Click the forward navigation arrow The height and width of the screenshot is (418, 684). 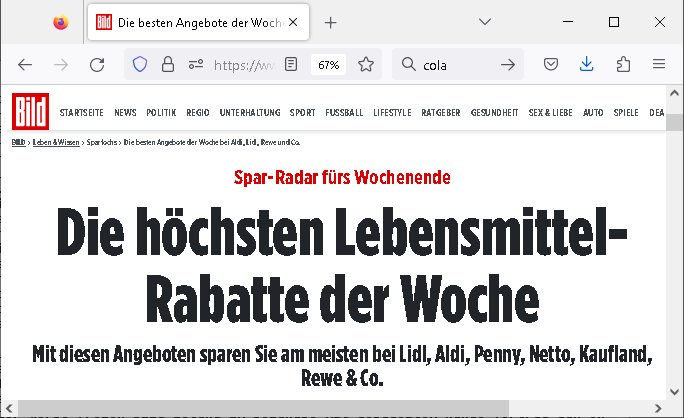coord(61,65)
